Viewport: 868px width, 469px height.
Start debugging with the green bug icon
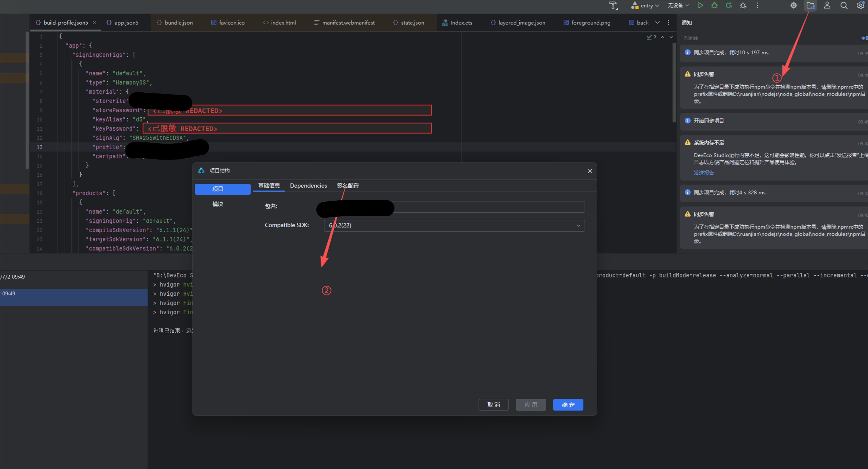point(714,5)
